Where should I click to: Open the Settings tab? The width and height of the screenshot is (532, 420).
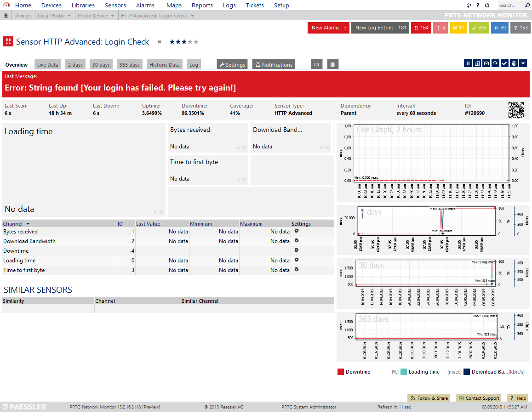[x=232, y=64]
